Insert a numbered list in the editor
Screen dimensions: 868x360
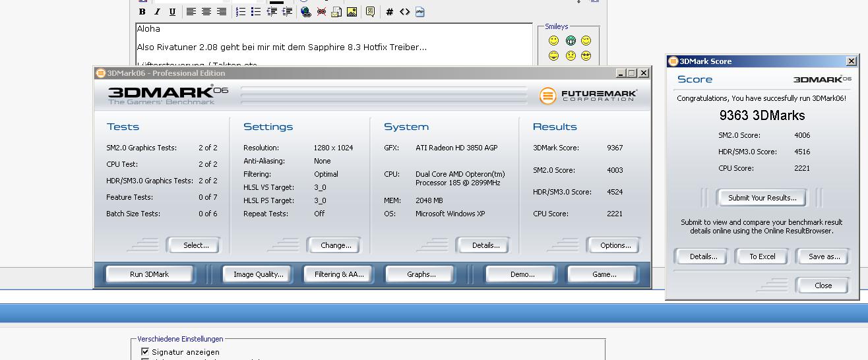point(241,12)
